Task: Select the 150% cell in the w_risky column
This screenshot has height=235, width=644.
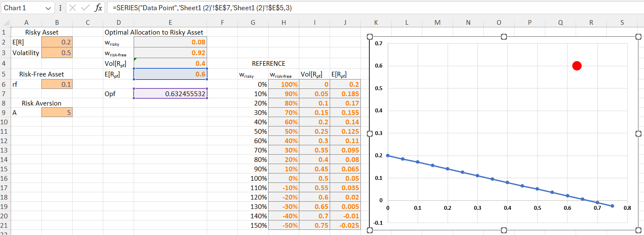Action: [253, 225]
